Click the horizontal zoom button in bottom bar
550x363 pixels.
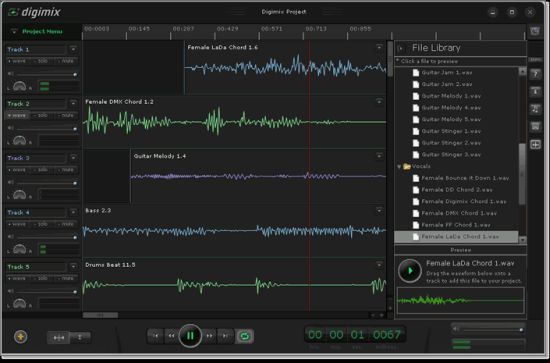coord(59,337)
